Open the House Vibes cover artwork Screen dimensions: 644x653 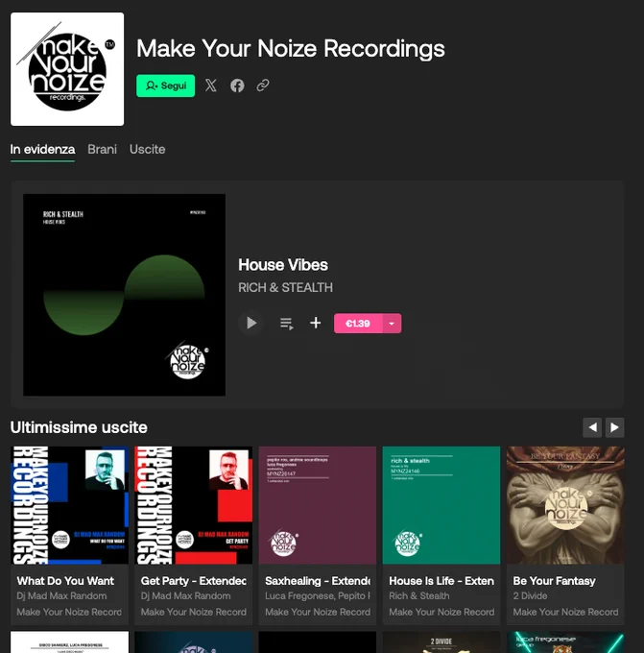124,295
